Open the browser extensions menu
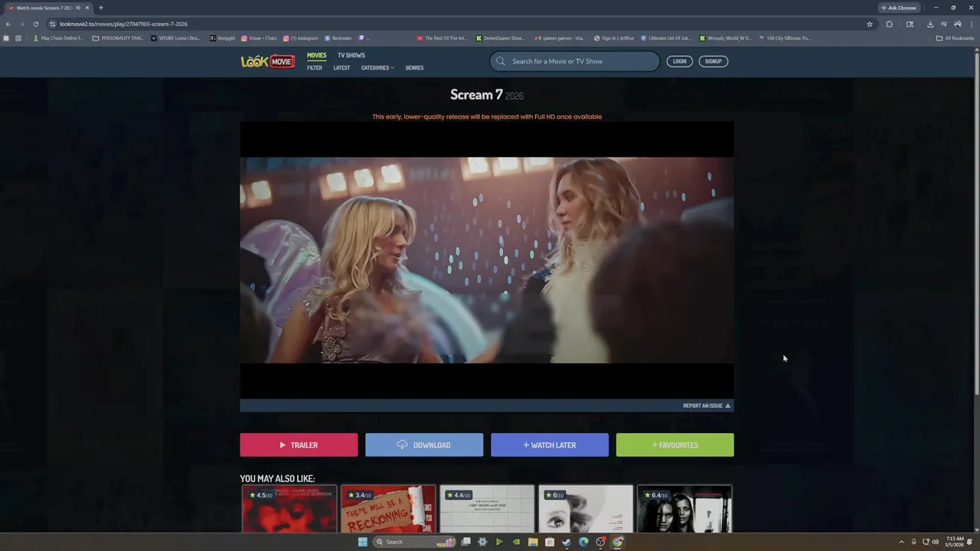 coord(889,24)
